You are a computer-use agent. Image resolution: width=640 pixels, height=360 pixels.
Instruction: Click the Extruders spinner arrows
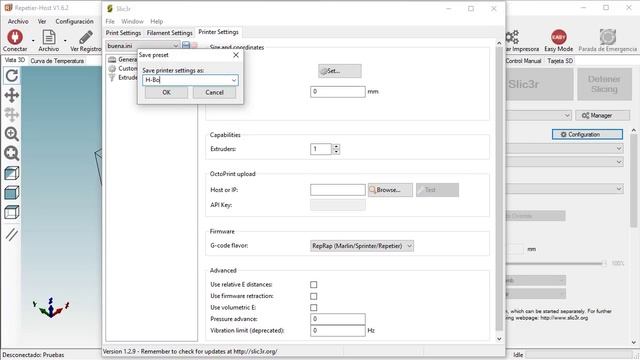click(336, 149)
